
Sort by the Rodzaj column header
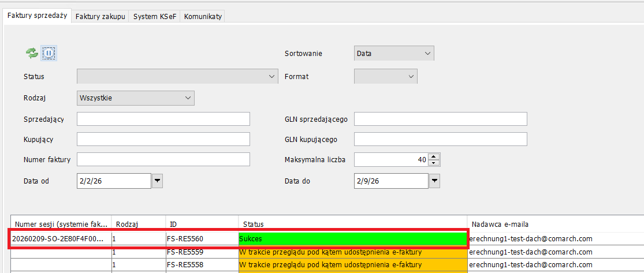coord(139,224)
